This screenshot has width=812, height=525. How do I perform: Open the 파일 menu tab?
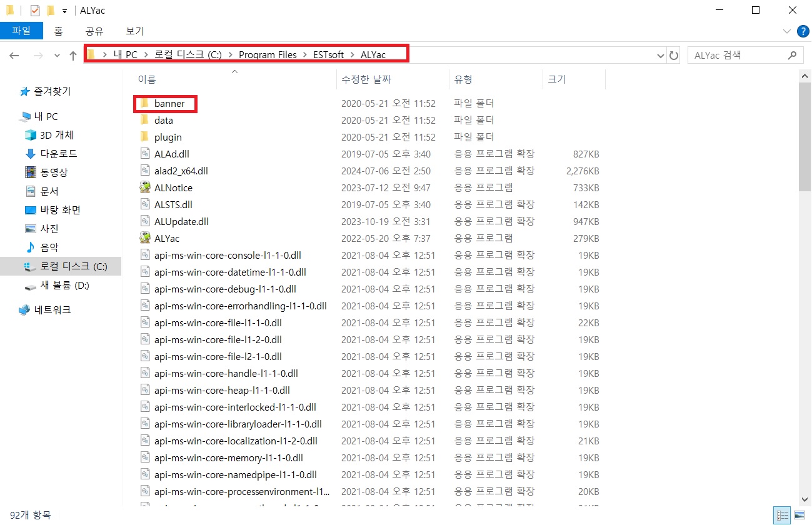click(x=21, y=31)
